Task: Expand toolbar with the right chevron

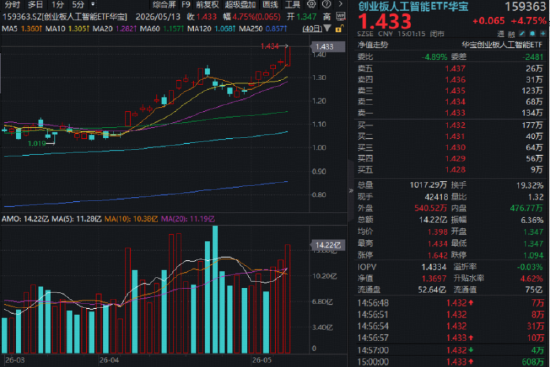Action: pos(340,4)
